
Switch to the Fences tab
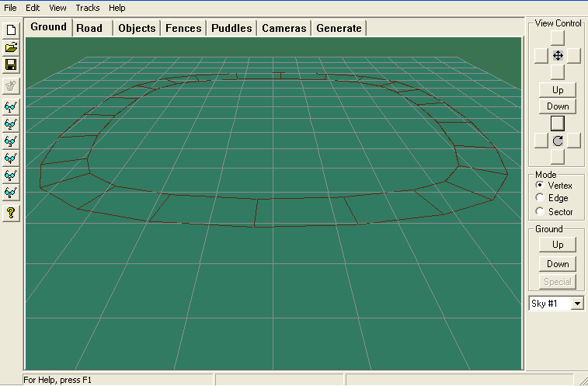(x=183, y=28)
